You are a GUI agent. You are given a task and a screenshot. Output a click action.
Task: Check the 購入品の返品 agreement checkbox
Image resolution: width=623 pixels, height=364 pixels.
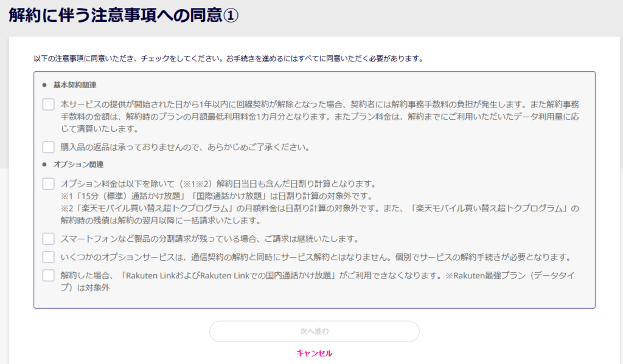(x=49, y=147)
